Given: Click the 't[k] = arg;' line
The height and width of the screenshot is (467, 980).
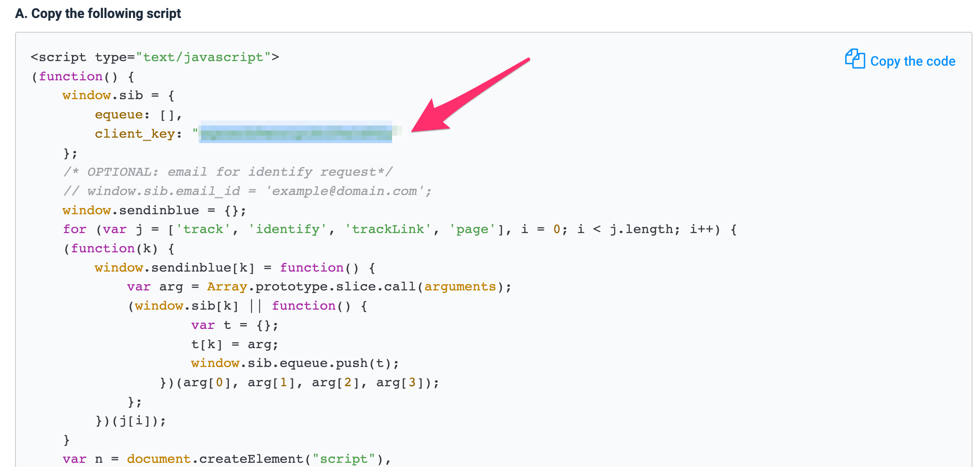Looking at the screenshot, I should point(234,344).
